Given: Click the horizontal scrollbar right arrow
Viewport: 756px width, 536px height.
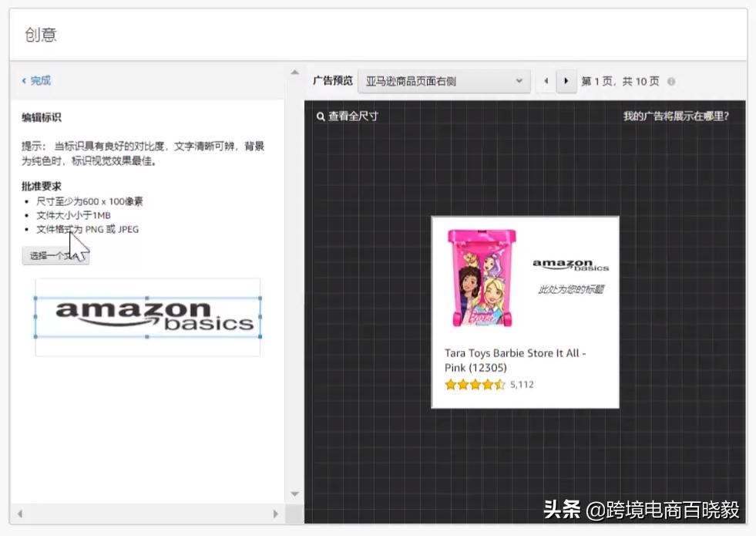Looking at the screenshot, I should point(275,514).
